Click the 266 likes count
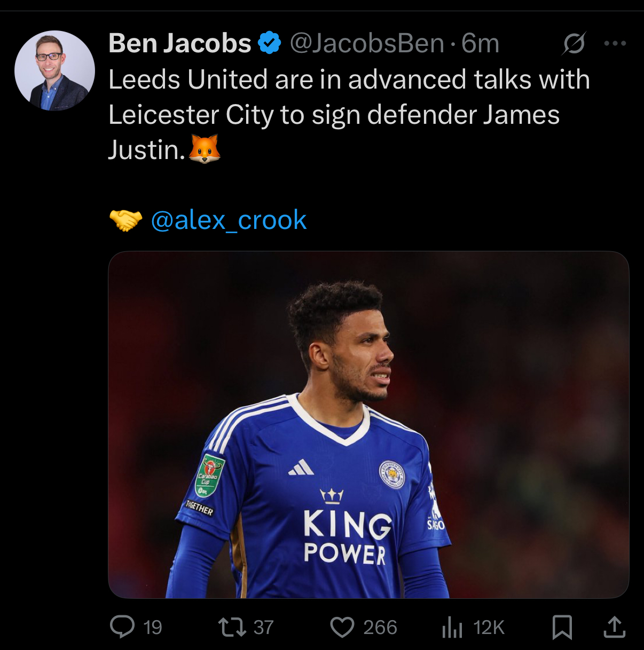The height and width of the screenshot is (650, 644). 380,627
